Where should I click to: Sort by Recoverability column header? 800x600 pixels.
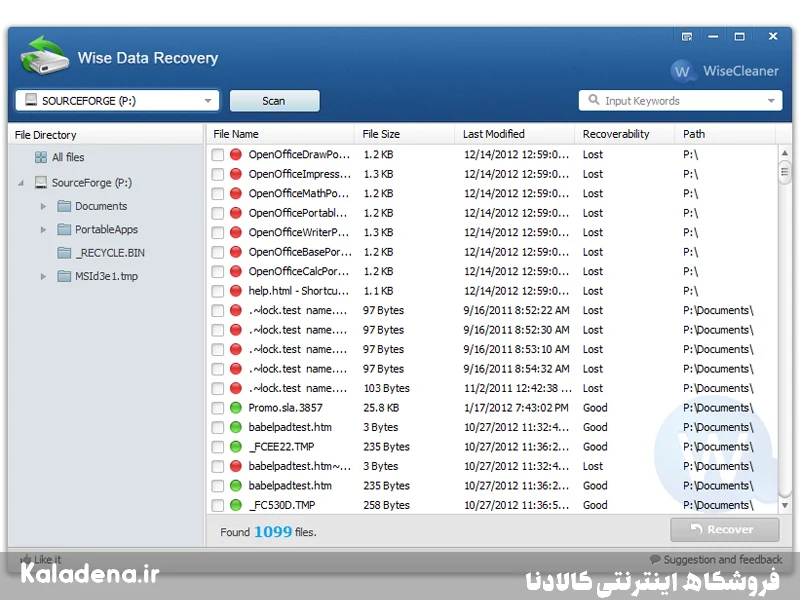[625, 134]
